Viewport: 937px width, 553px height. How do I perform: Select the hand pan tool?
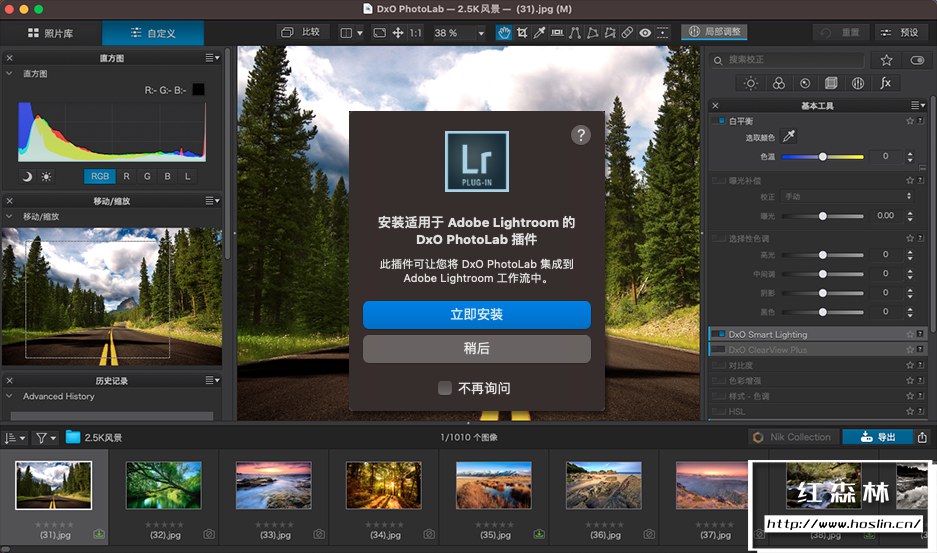click(x=504, y=33)
